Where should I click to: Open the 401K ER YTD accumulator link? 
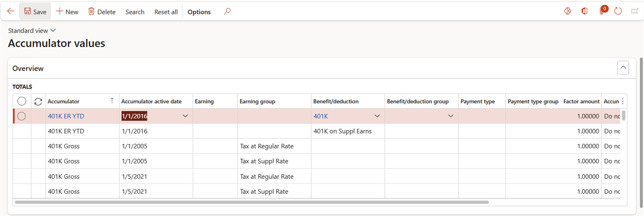66,116
